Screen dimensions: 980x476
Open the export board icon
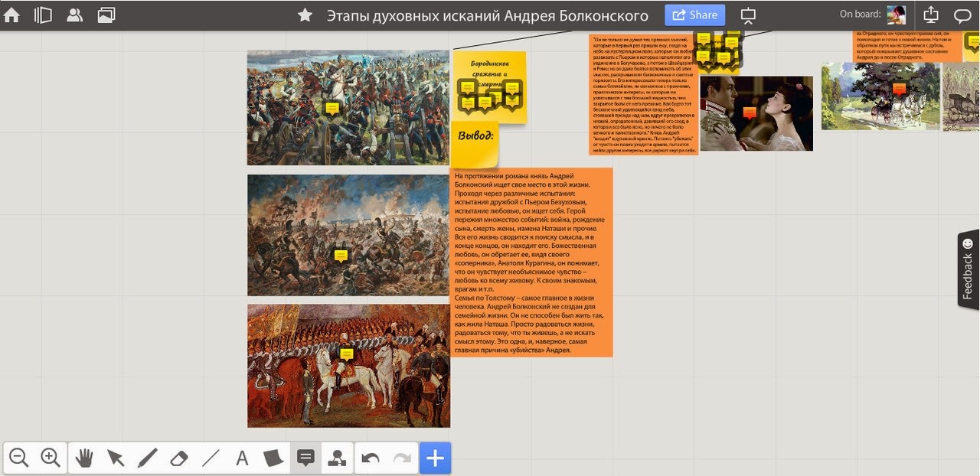pyautogui.click(x=930, y=15)
